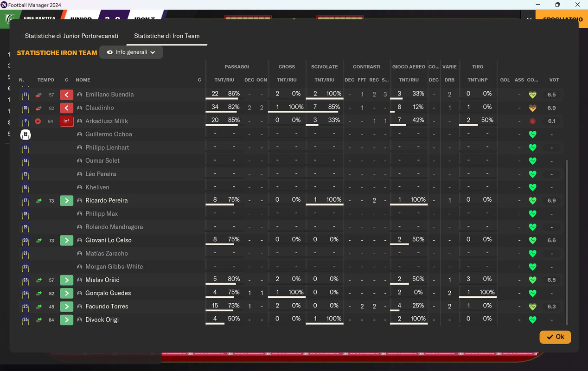
Task: Switch to Statistiche di Junior Portorecanati tab
Action: 71,36
